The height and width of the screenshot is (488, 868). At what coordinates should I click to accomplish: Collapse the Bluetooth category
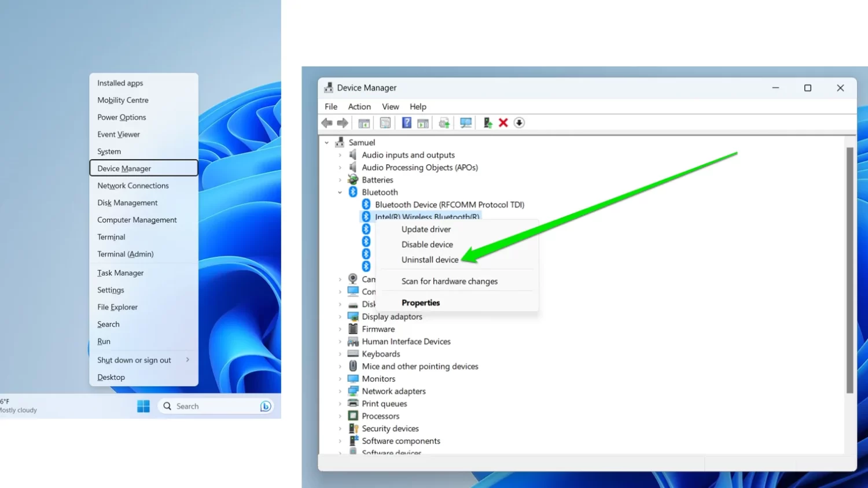click(x=340, y=193)
